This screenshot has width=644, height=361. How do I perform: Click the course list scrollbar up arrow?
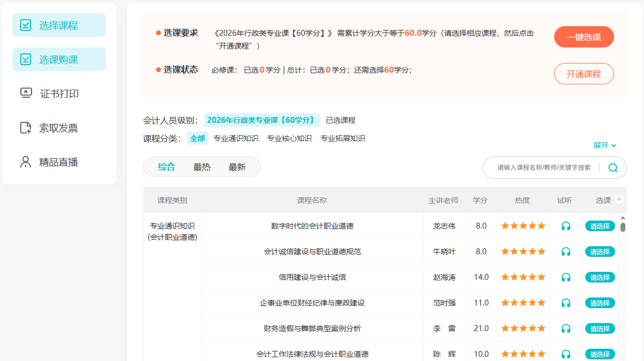[x=623, y=217]
